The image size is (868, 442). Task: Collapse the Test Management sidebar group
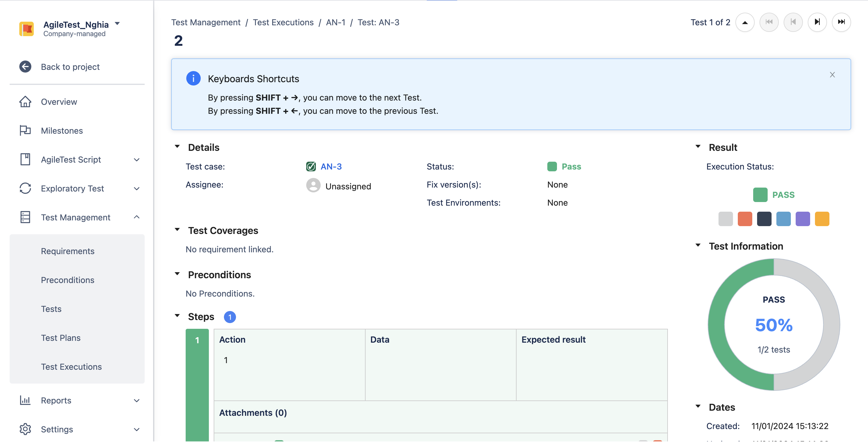coord(137,217)
